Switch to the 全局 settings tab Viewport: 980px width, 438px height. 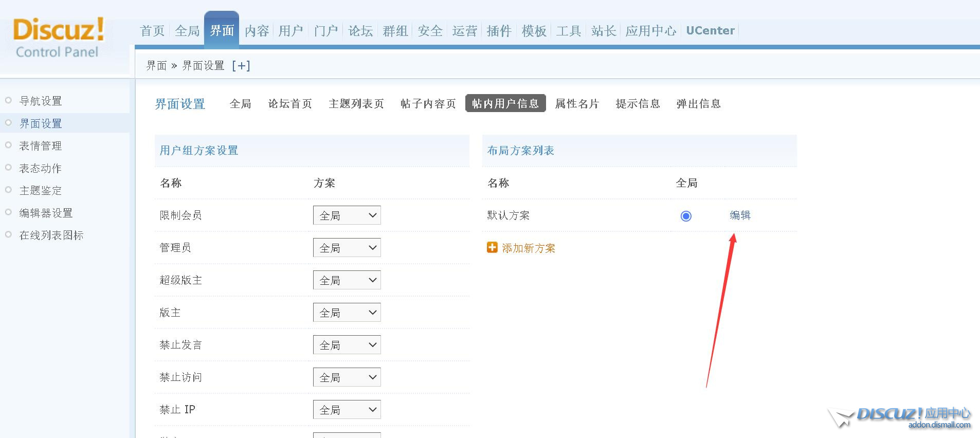[241, 104]
